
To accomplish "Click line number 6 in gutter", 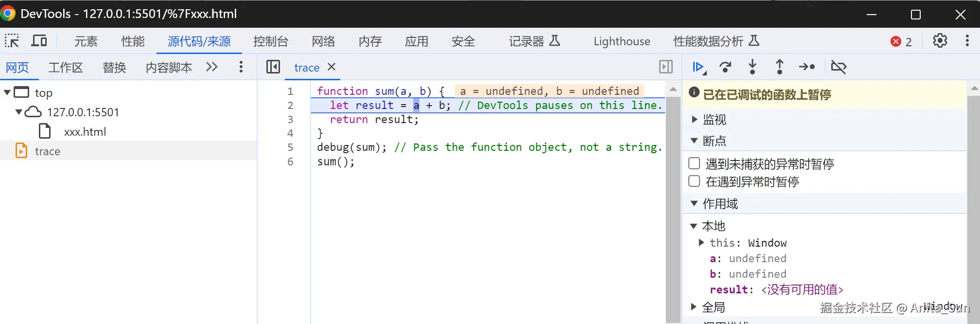I will point(290,162).
